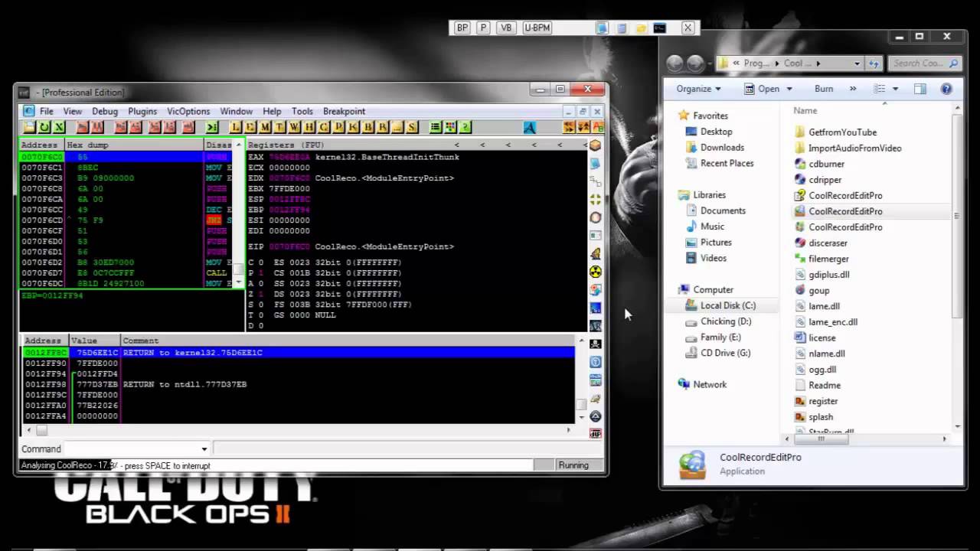Click the command prompt icon on floating bar
980x551 pixels.
pyautogui.click(x=659, y=28)
